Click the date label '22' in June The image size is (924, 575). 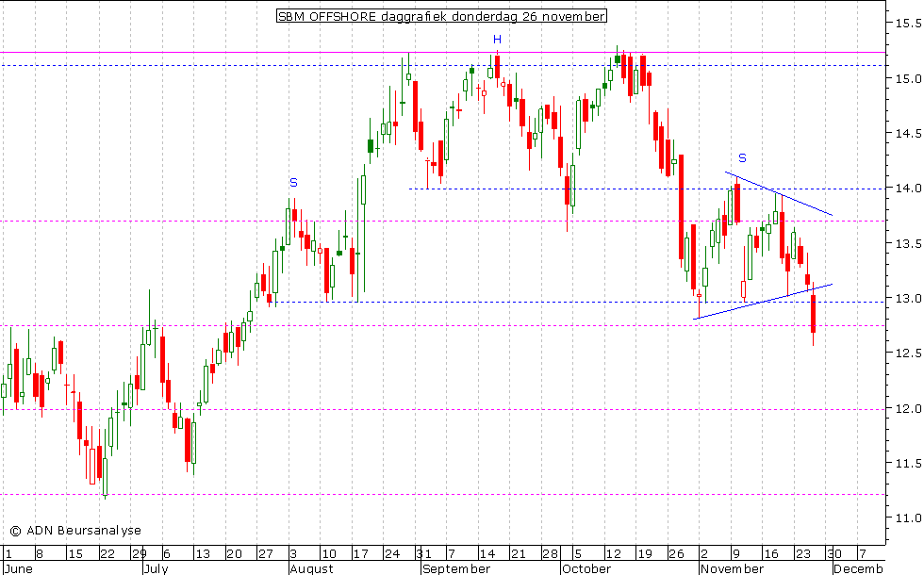[x=107, y=554]
